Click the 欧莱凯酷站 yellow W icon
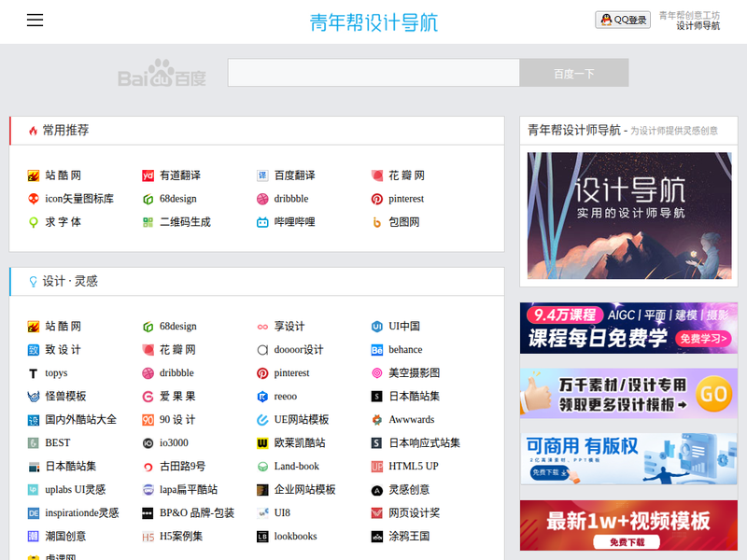This screenshot has width=747, height=560. coord(262,443)
